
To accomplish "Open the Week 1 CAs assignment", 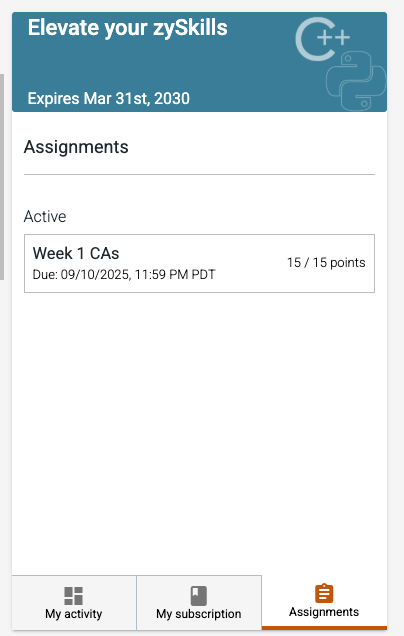I will click(x=76, y=254).
